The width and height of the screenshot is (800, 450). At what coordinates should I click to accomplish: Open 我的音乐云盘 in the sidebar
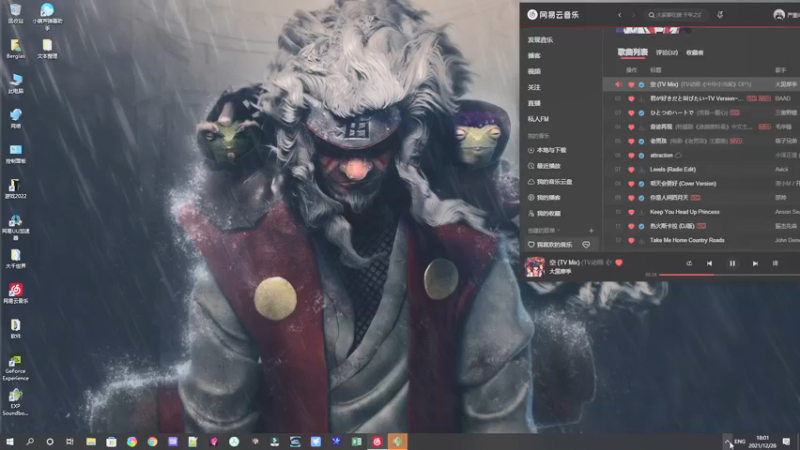[550, 182]
